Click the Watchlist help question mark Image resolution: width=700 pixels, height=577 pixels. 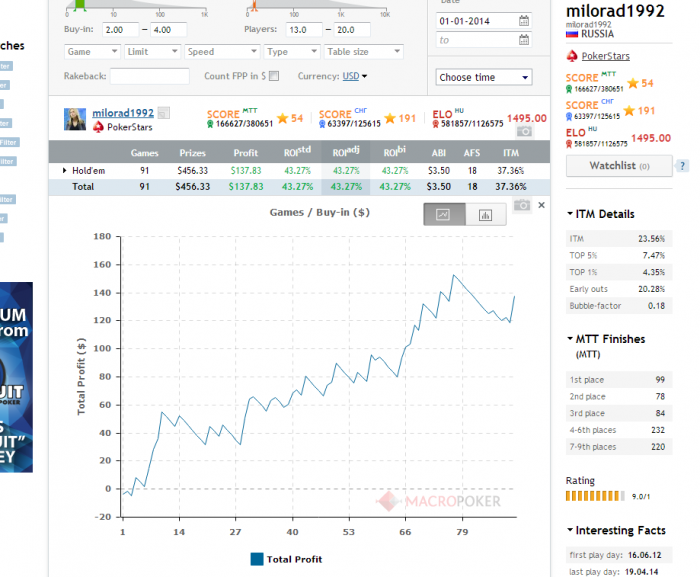[682, 166]
